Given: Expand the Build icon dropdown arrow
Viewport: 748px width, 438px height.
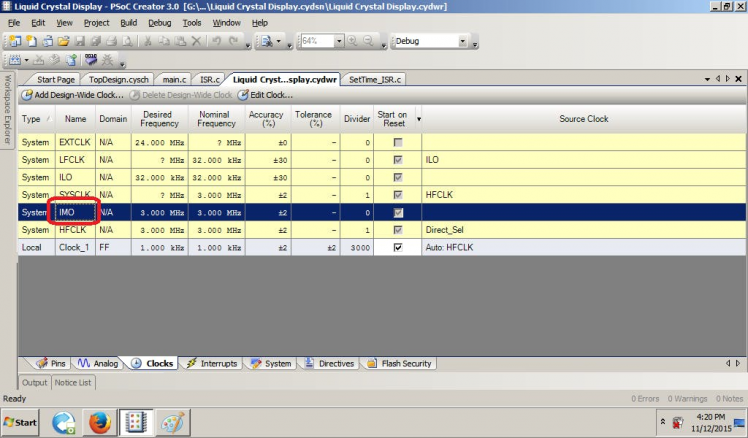Looking at the screenshot, I should [x=26, y=60].
